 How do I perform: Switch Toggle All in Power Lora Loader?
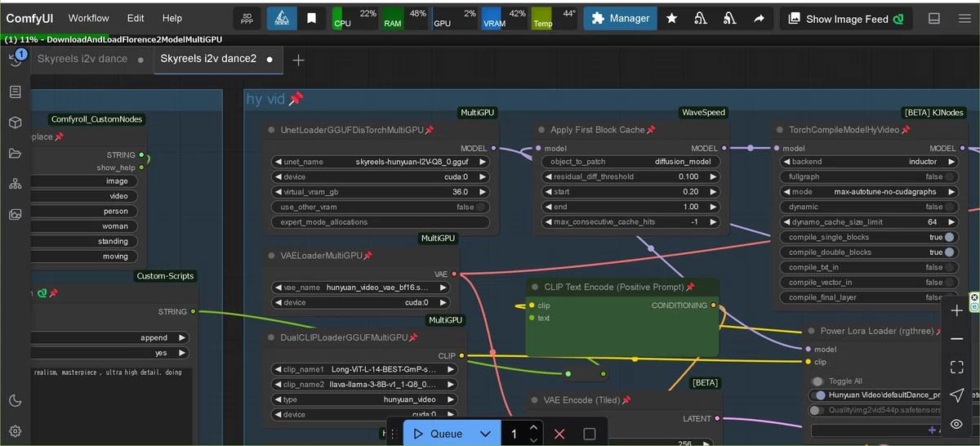click(817, 381)
